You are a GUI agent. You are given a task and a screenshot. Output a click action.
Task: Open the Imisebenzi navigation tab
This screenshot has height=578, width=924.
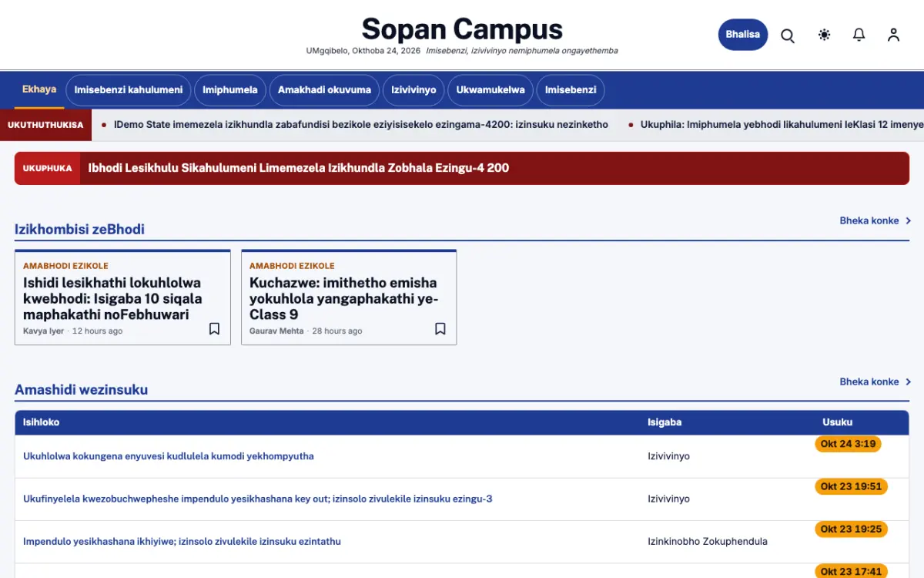pyautogui.click(x=571, y=90)
